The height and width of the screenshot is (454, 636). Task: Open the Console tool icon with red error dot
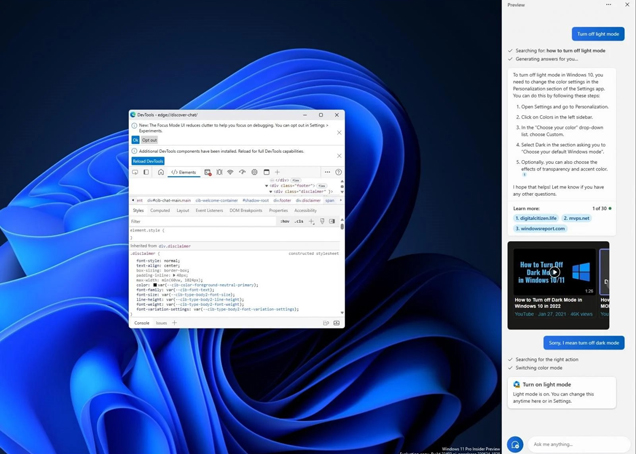point(208,172)
